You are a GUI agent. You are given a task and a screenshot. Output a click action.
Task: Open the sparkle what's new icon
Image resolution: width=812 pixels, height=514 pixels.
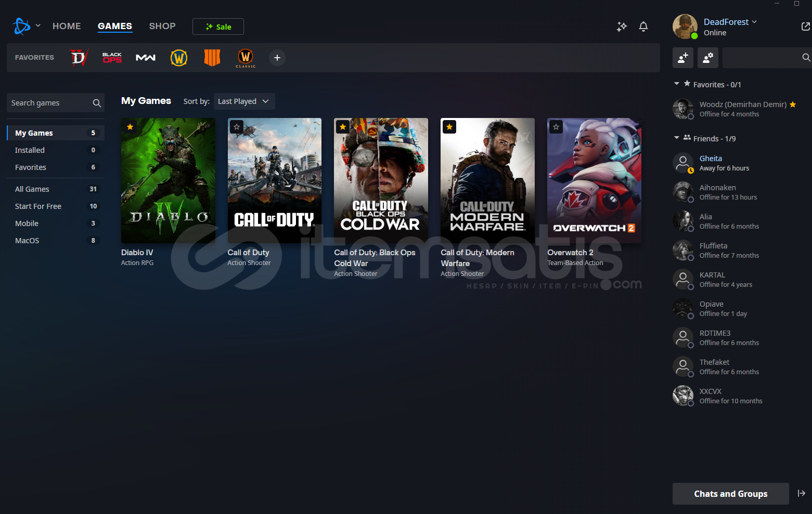point(622,27)
